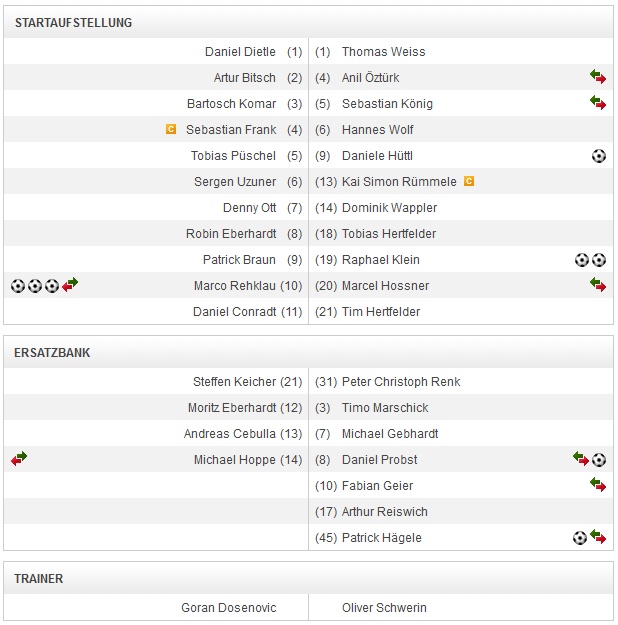Click the Ersatzbank section header
The height and width of the screenshot is (625, 618).
click(x=52, y=353)
